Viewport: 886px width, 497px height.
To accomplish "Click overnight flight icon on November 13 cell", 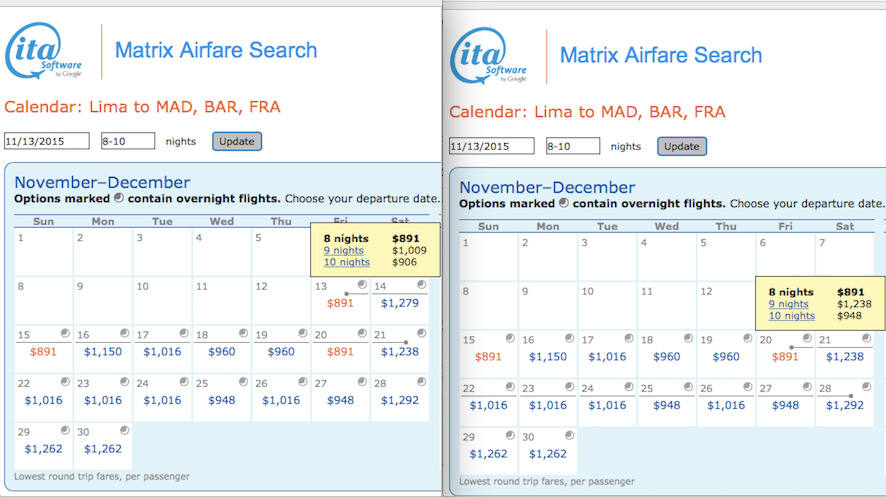I will (x=362, y=285).
